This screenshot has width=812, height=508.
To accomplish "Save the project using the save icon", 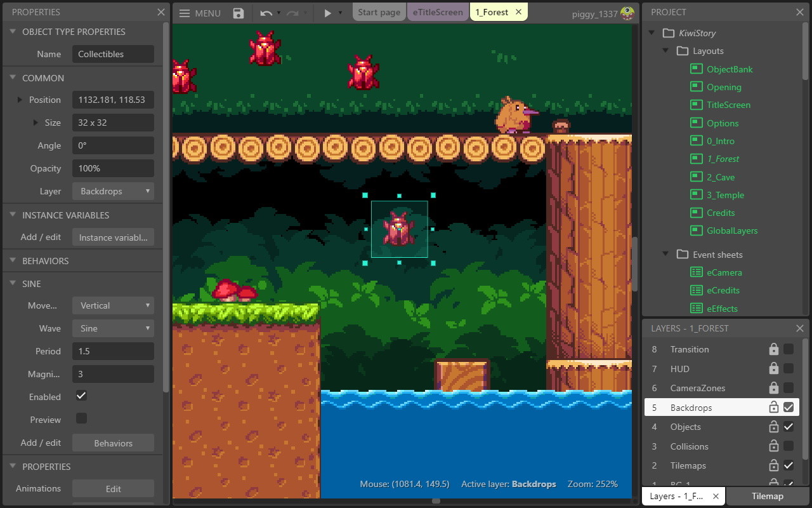I will click(238, 13).
